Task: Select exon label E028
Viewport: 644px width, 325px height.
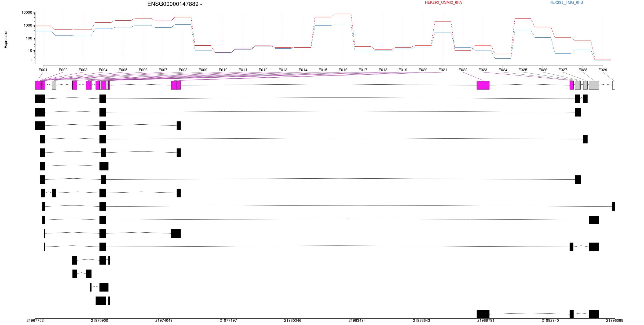Action: click(583, 70)
